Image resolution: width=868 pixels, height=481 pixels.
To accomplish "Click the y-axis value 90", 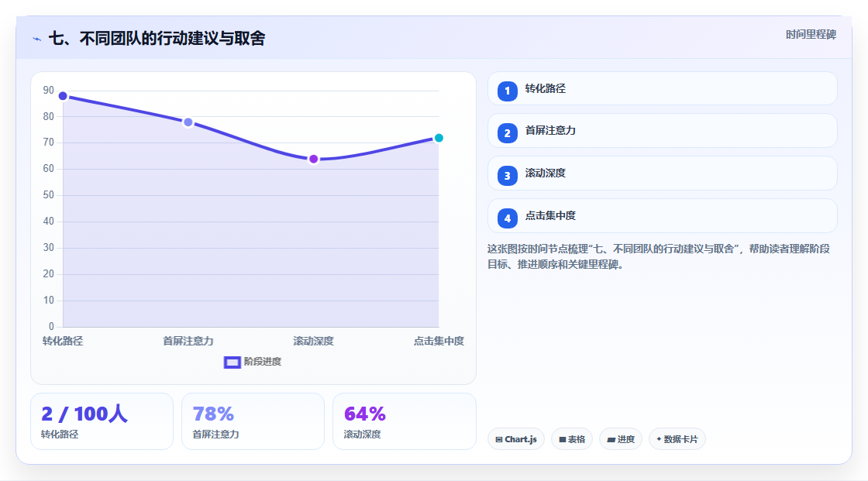I will (49, 90).
